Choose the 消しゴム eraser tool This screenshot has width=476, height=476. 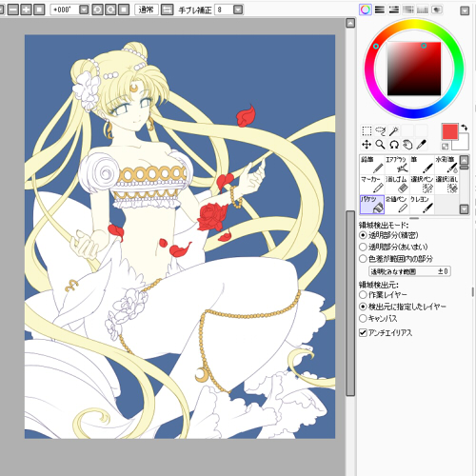click(x=397, y=185)
